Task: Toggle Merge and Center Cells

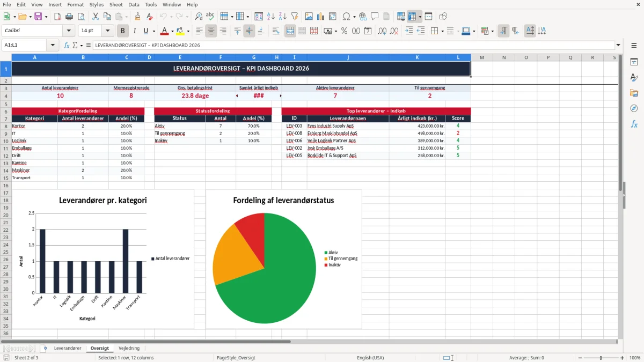Action: click(x=290, y=31)
